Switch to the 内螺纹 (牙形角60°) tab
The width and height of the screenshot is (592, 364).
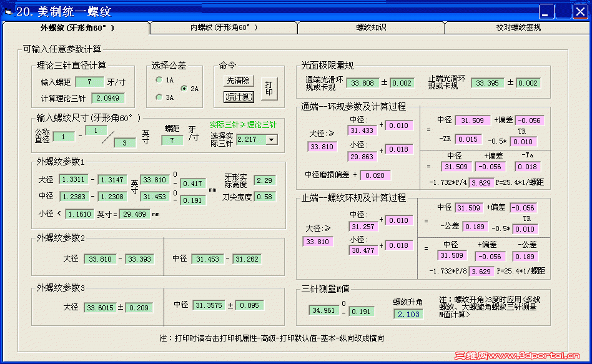tap(224, 27)
